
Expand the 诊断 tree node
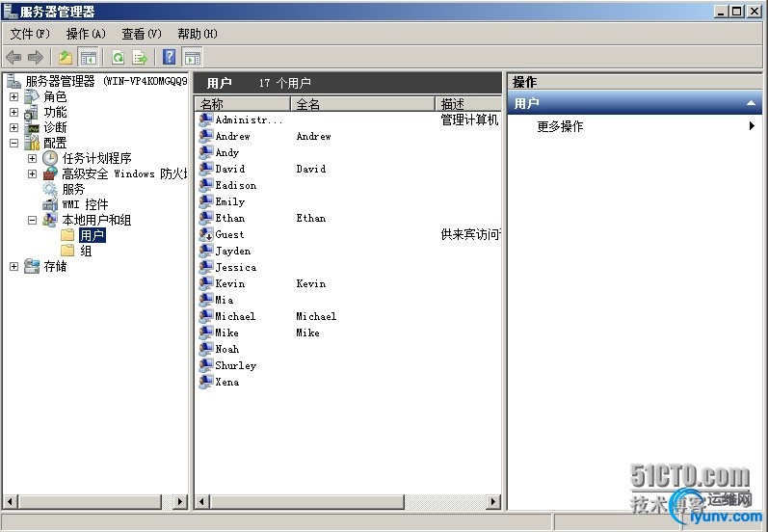(13, 128)
